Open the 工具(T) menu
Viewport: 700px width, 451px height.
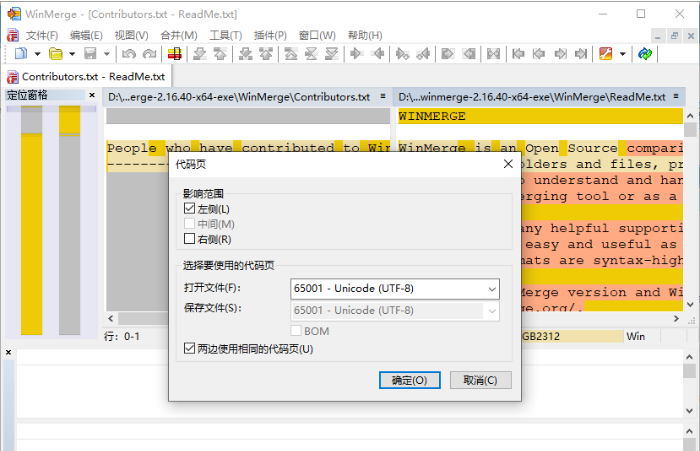click(225, 35)
